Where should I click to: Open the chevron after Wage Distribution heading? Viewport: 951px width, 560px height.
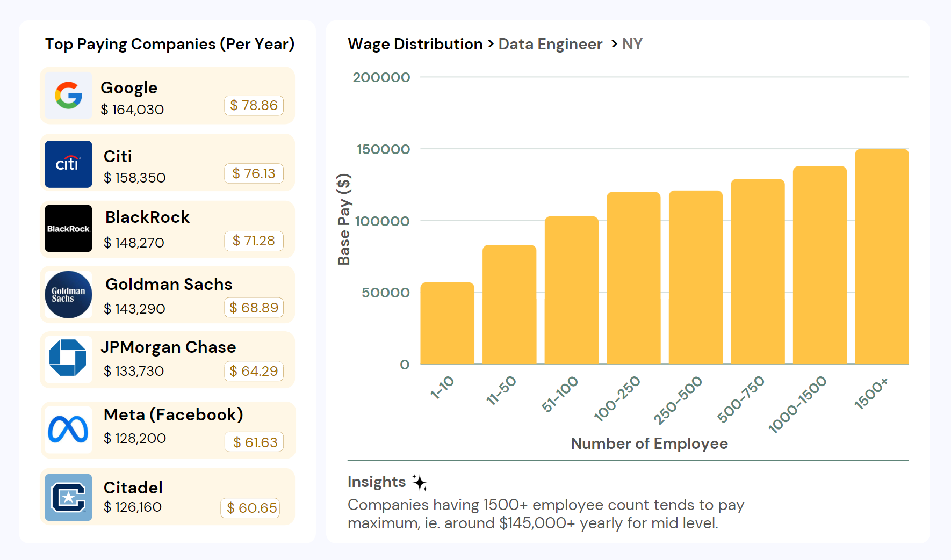point(490,45)
